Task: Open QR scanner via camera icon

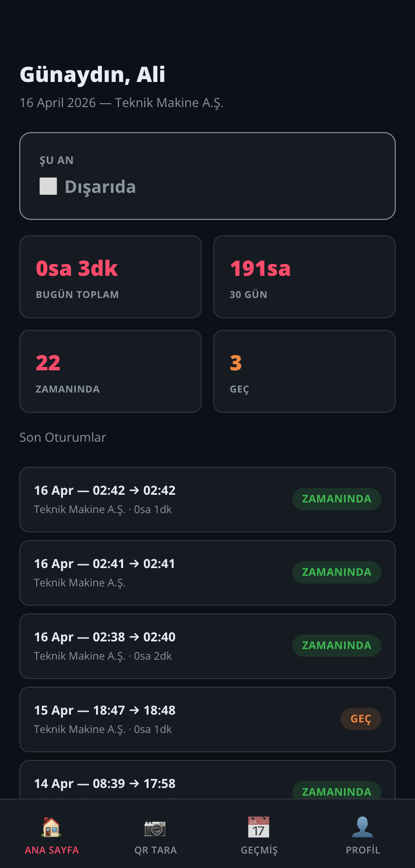Action: tap(155, 828)
